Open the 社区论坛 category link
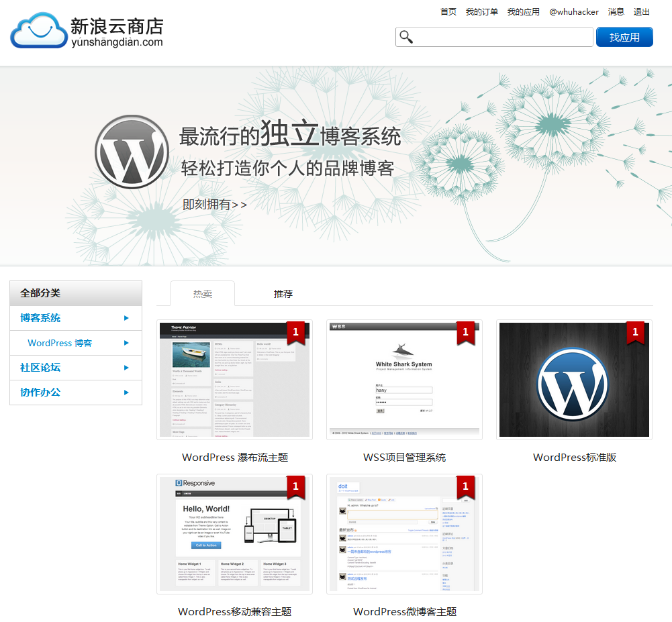This screenshot has width=672, height=622. tap(40, 368)
